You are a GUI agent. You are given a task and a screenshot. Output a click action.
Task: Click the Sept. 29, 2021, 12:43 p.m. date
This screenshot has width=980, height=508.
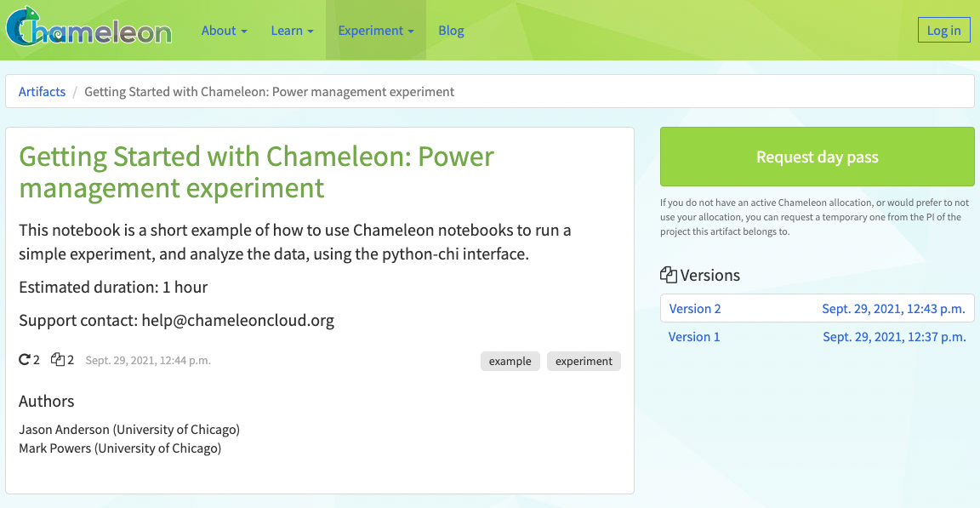point(893,309)
